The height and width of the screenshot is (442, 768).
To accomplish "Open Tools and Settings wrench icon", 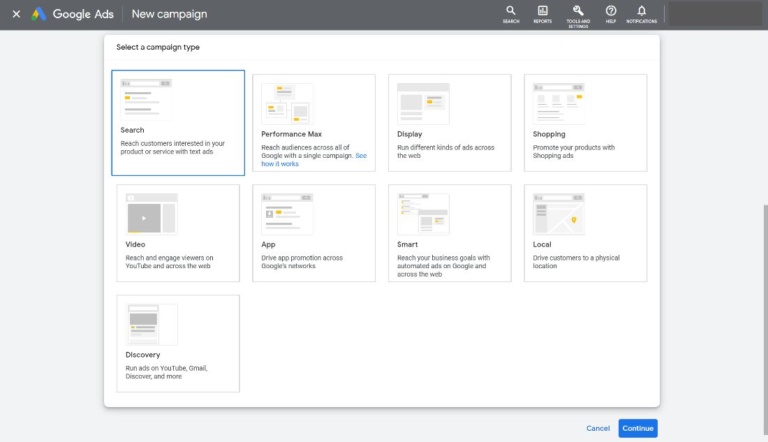I will tap(578, 16).
